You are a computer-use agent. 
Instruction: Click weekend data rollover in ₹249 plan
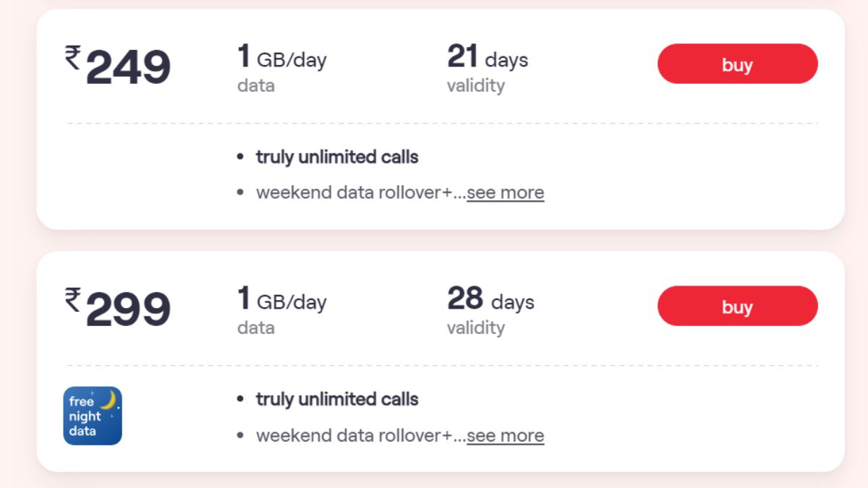coord(354,192)
